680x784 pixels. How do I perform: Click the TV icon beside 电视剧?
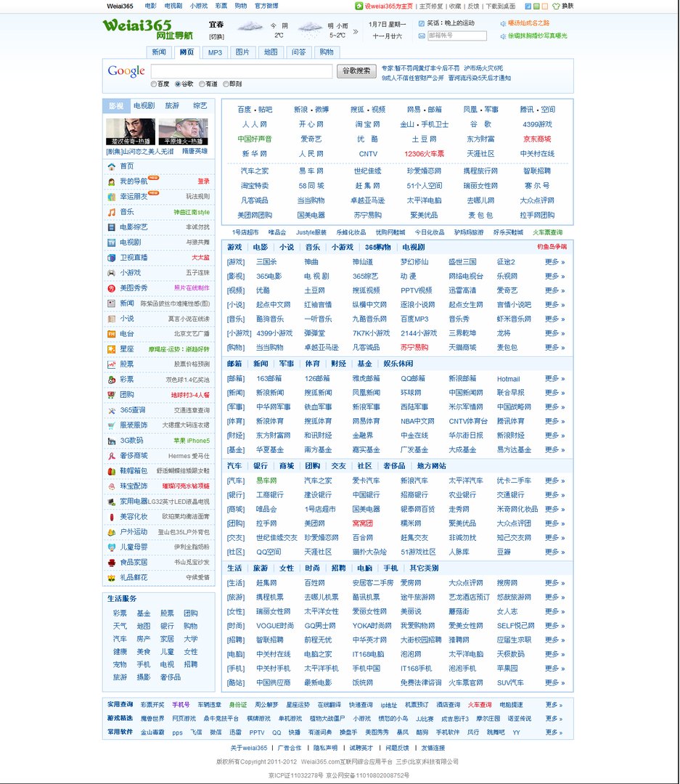pyautogui.click(x=112, y=242)
